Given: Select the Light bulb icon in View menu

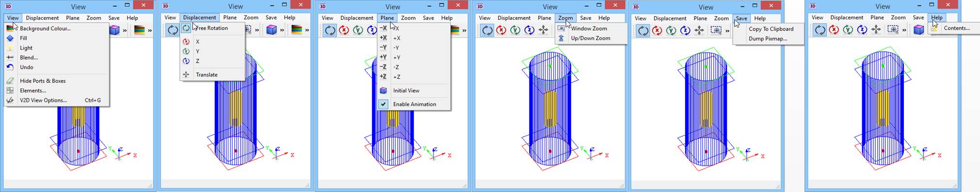Looking at the screenshot, I should pyautogui.click(x=10, y=48).
